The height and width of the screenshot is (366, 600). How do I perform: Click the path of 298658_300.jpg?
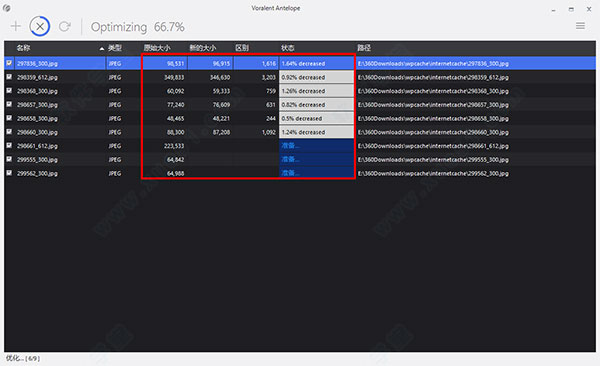[x=433, y=119]
